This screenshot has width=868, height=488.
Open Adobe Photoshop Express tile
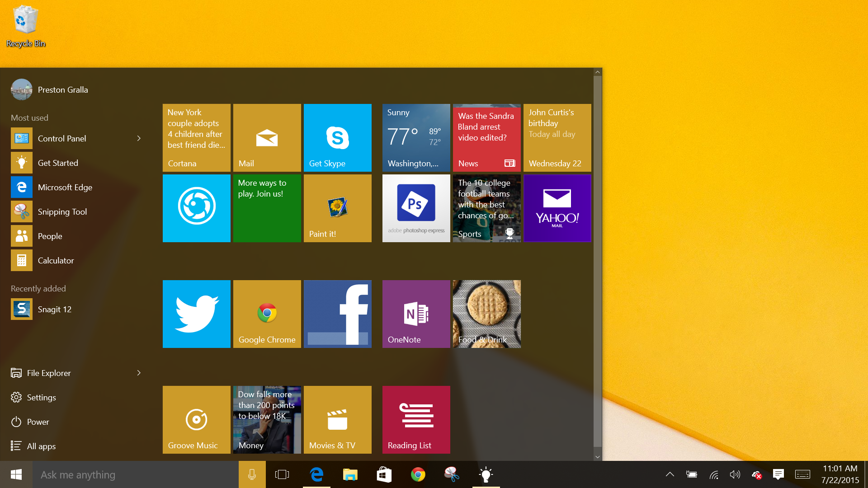415,207
